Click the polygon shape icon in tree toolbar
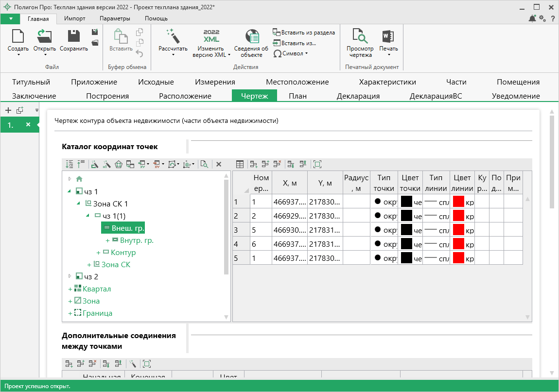Image resolution: width=559 pixels, height=392 pixels. (x=119, y=165)
